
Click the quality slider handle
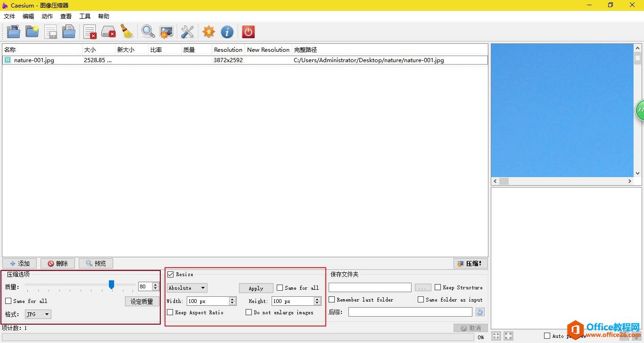click(x=112, y=285)
